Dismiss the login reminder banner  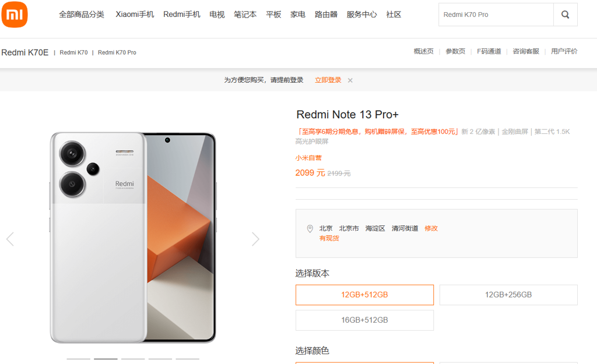350,80
